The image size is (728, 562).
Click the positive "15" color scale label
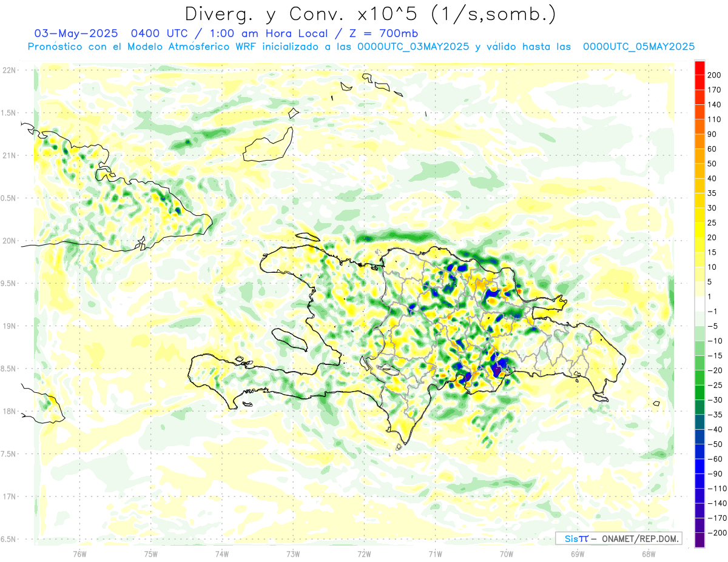click(712, 252)
